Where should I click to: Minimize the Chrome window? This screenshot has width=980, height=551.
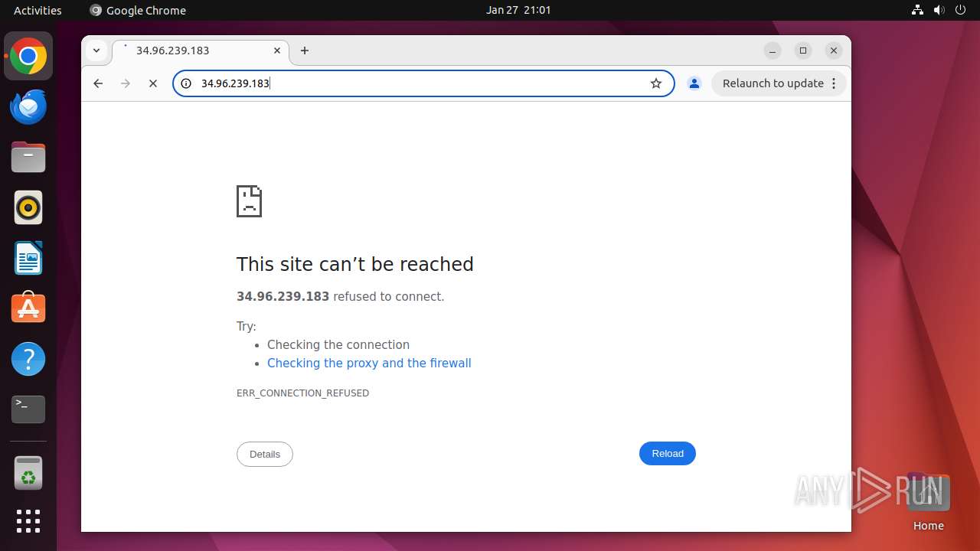click(x=773, y=51)
